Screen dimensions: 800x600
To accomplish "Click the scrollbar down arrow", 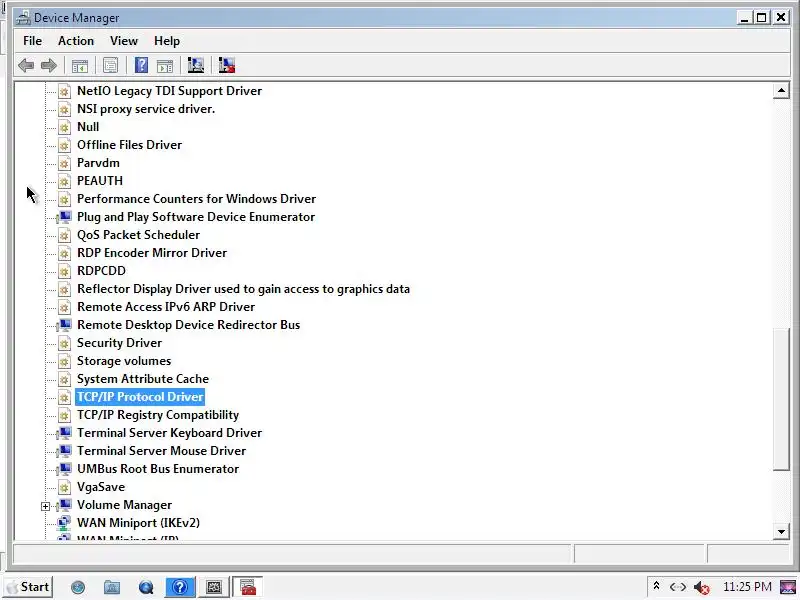I will point(781,532).
